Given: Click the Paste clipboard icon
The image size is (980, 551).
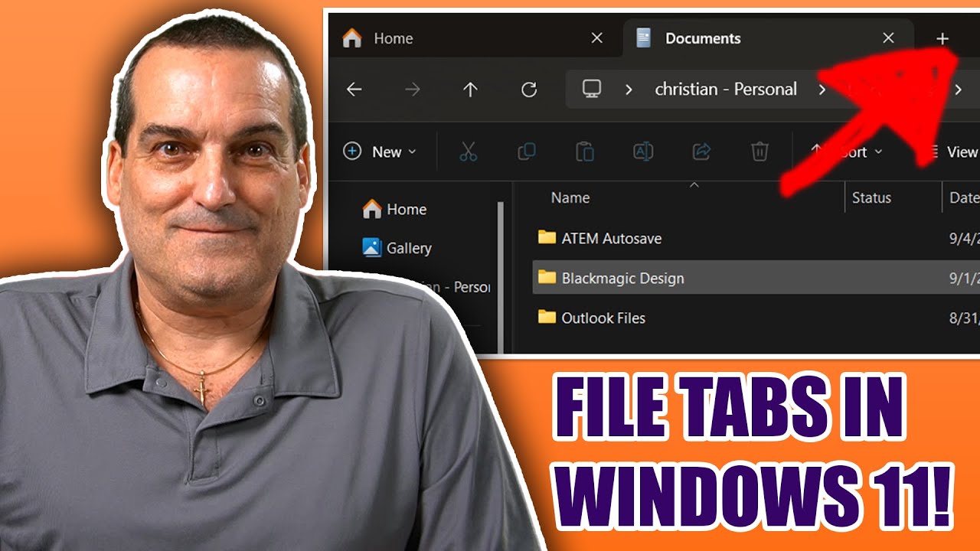Looking at the screenshot, I should click(585, 152).
